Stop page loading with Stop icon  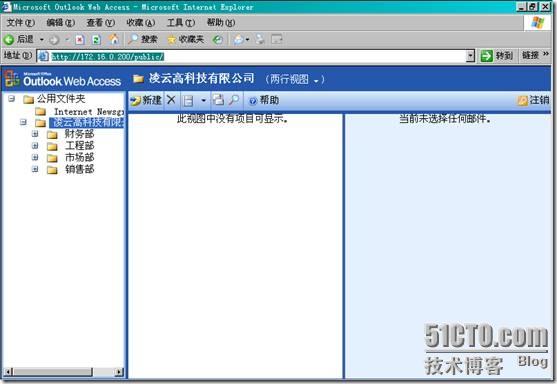tap(80, 39)
